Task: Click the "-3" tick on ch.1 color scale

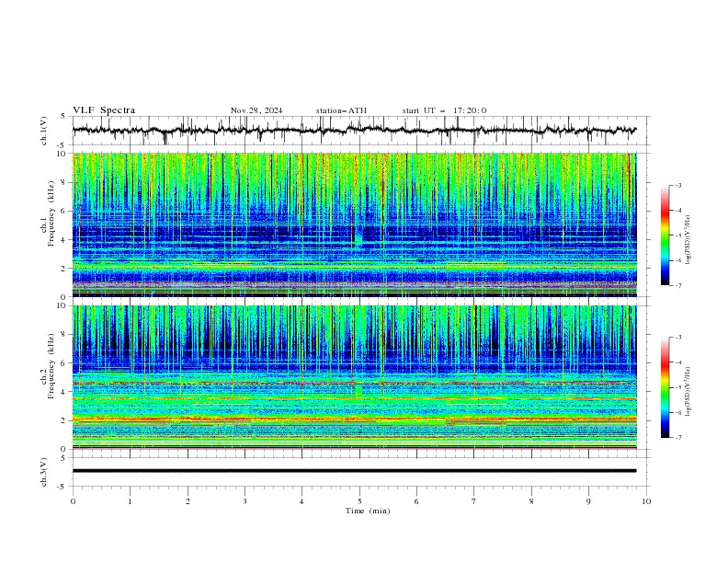Action: (x=678, y=185)
